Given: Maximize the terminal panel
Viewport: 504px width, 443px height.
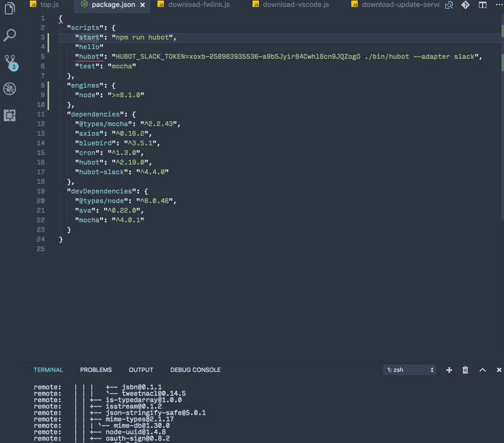Looking at the screenshot, I should pos(483,370).
